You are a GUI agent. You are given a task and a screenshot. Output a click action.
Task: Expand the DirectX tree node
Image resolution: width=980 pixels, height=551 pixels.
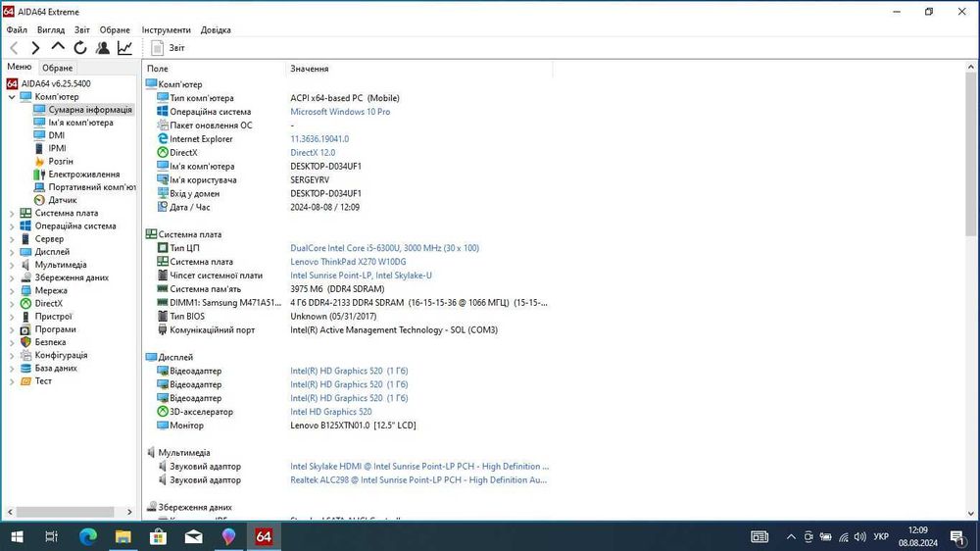click(11, 304)
